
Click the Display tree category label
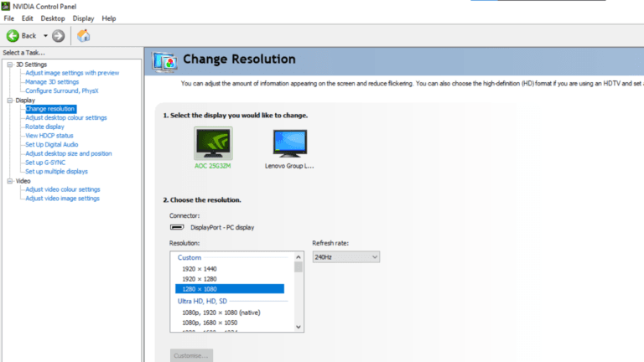tap(25, 101)
